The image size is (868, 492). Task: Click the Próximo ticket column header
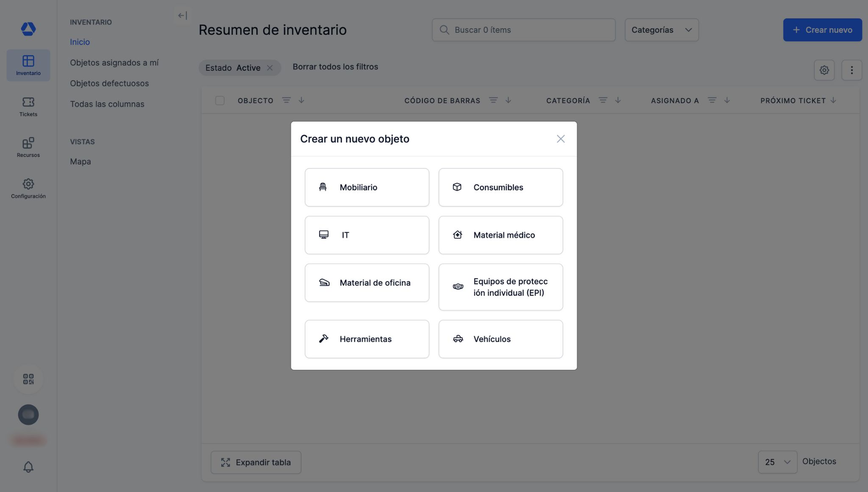click(793, 101)
